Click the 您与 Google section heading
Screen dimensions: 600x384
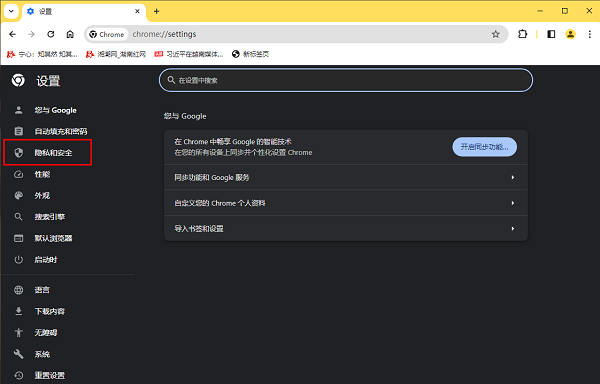185,116
